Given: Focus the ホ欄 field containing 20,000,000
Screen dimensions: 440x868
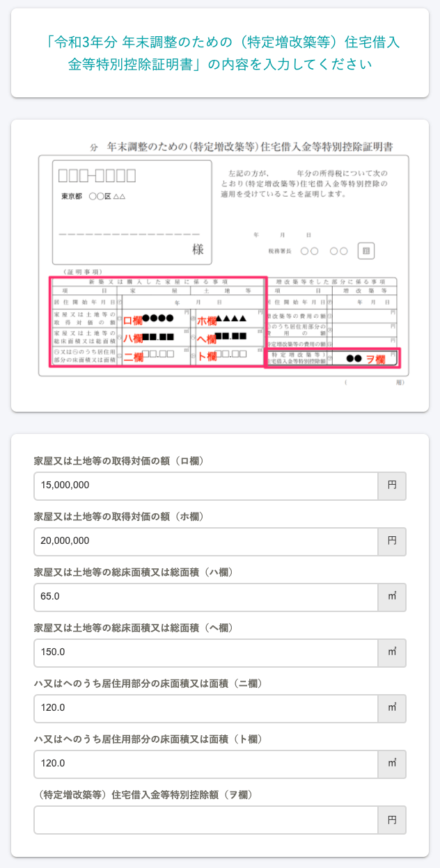Looking at the screenshot, I should [x=205, y=541].
